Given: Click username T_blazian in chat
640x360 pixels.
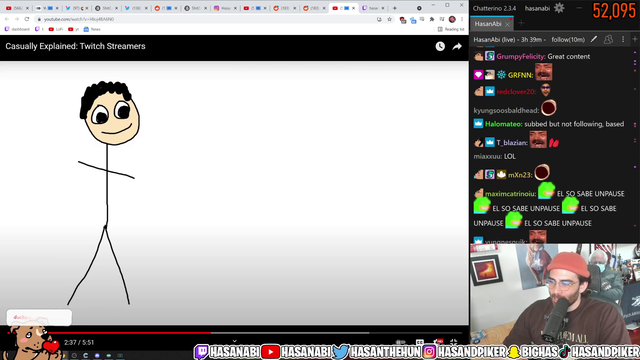Looking at the screenshot, I should point(511,143).
